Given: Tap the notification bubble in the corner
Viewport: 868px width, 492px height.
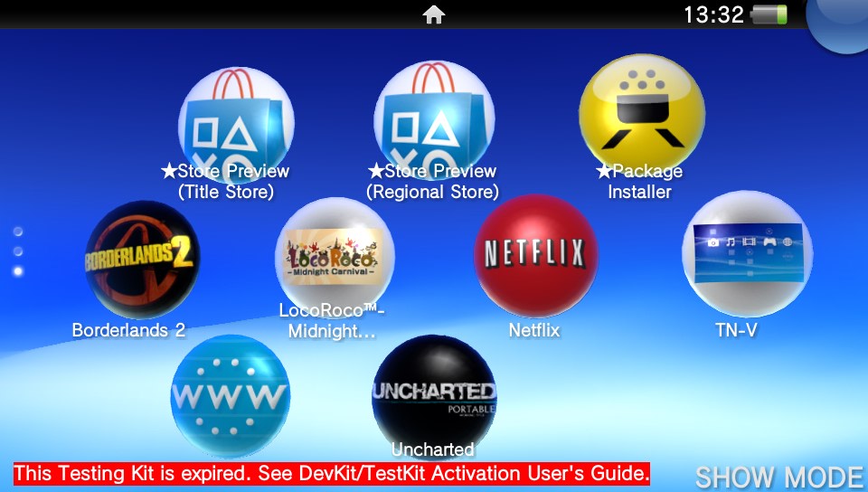Looking at the screenshot, I should click(840, 25).
